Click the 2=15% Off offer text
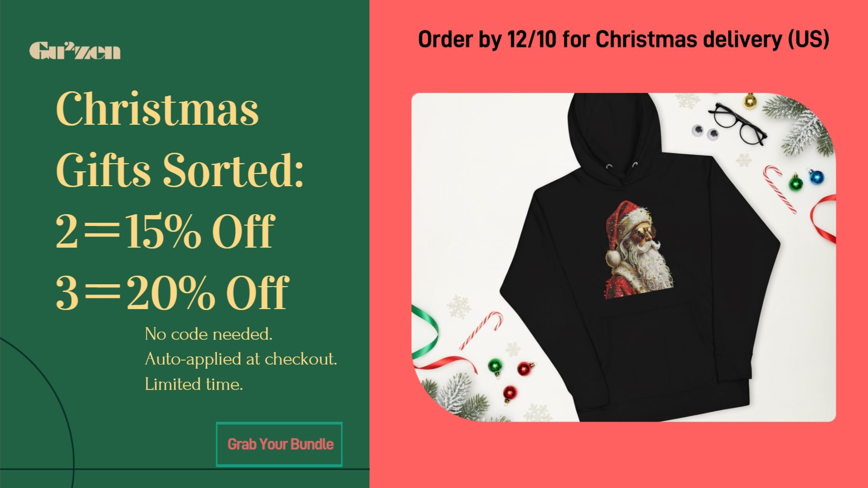 point(165,231)
